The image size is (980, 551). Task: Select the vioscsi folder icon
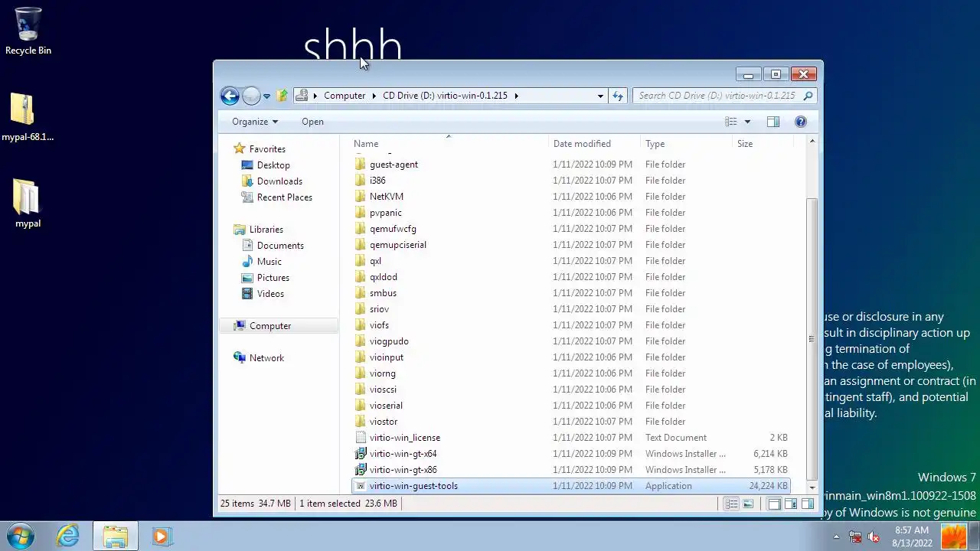click(x=361, y=390)
